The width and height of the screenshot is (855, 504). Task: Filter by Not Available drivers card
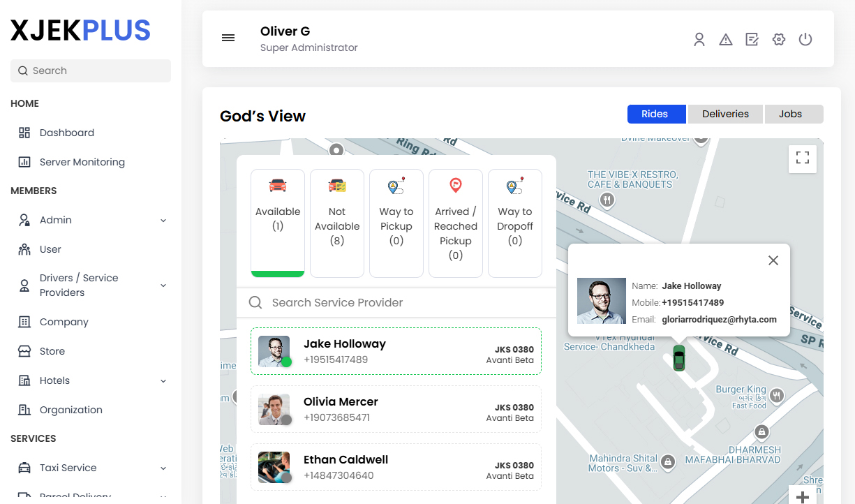pos(337,223)
